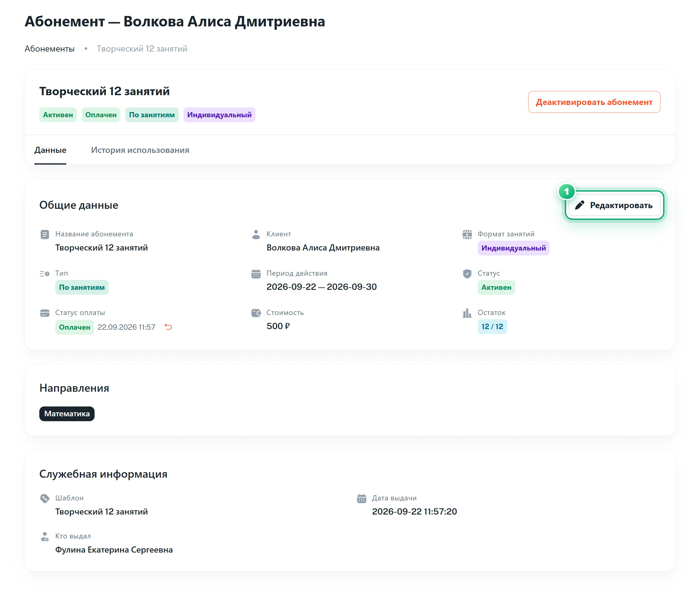The width and height of the screenshot is (700, 614).
Task: Click the document icon beside Название абонемента
Action: 45,235
